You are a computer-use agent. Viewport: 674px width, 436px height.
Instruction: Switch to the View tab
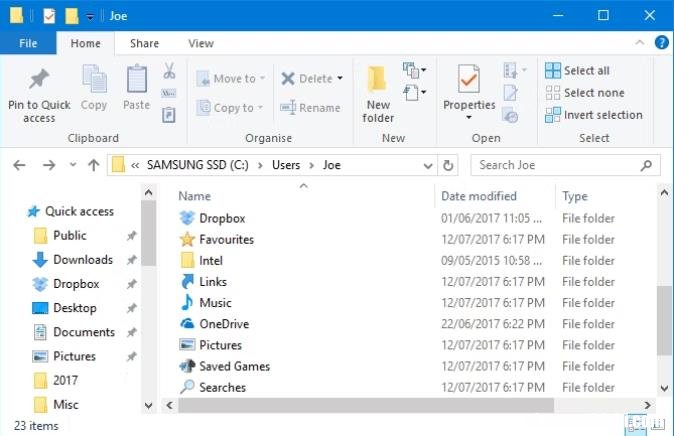201,43
